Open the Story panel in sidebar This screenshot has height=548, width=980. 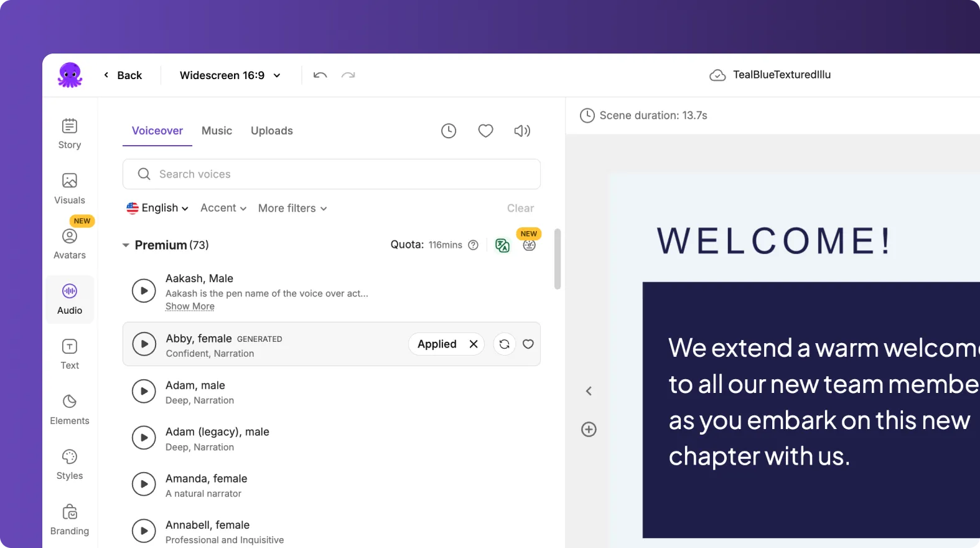(70, 134)
